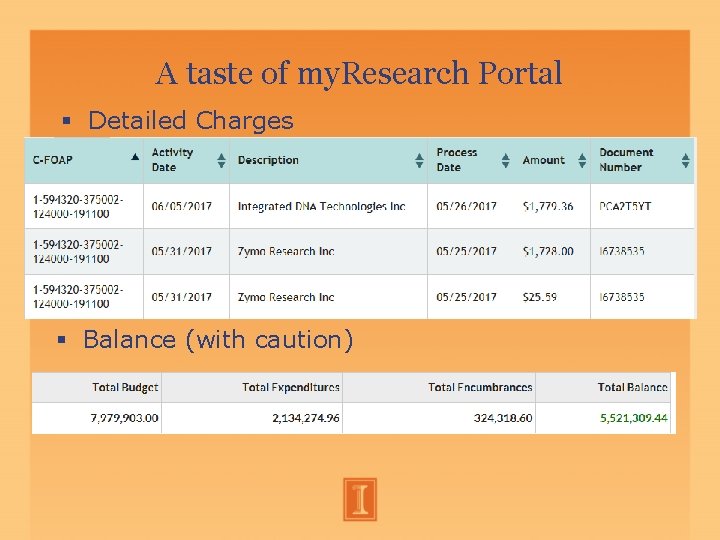
Task: Click the Illinois block I logo
Action: [360, 500]
